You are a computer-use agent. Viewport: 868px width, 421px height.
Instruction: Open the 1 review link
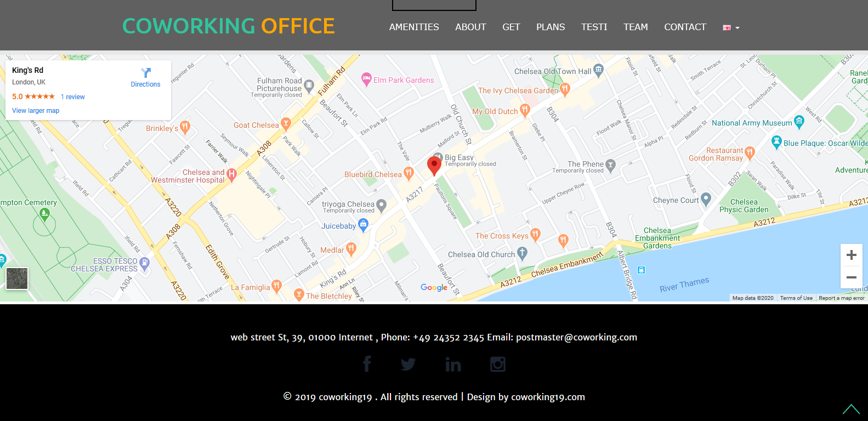tap(73, 97)
